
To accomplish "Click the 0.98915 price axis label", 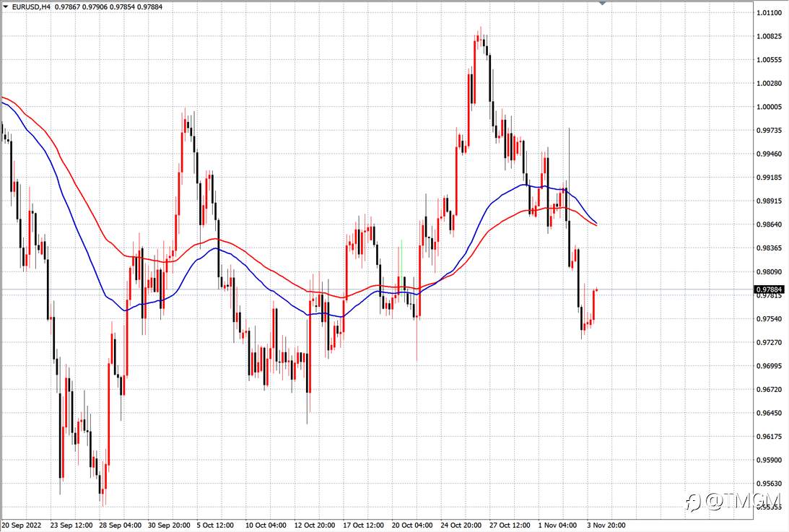I will (x=770, y=201).
